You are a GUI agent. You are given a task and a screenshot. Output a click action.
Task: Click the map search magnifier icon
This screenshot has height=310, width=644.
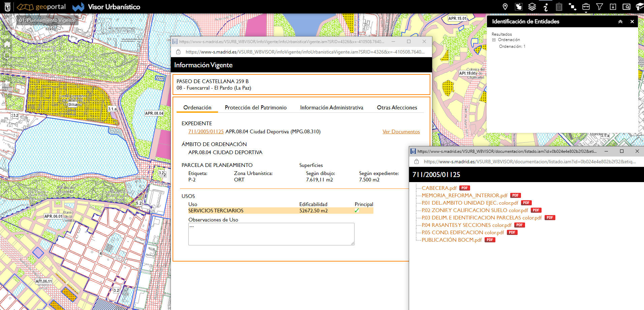coord(626,7)
